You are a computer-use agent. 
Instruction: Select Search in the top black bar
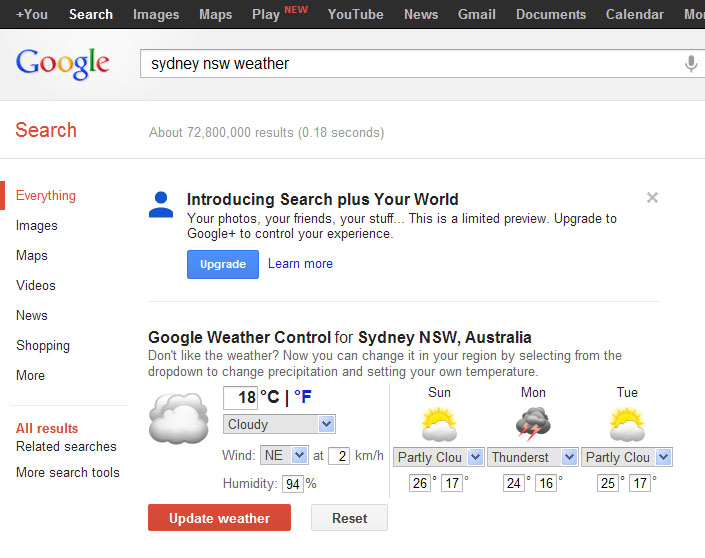click(x=91, y=14)
